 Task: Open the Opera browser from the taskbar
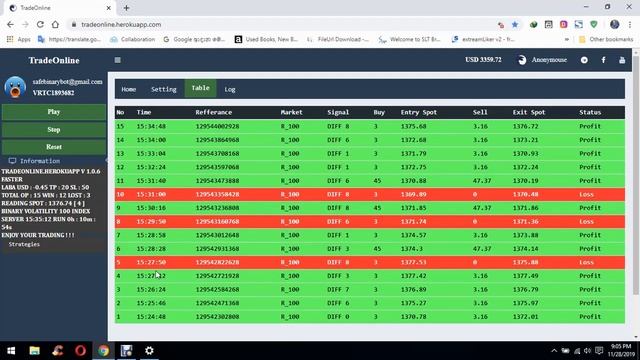(80, 351)
